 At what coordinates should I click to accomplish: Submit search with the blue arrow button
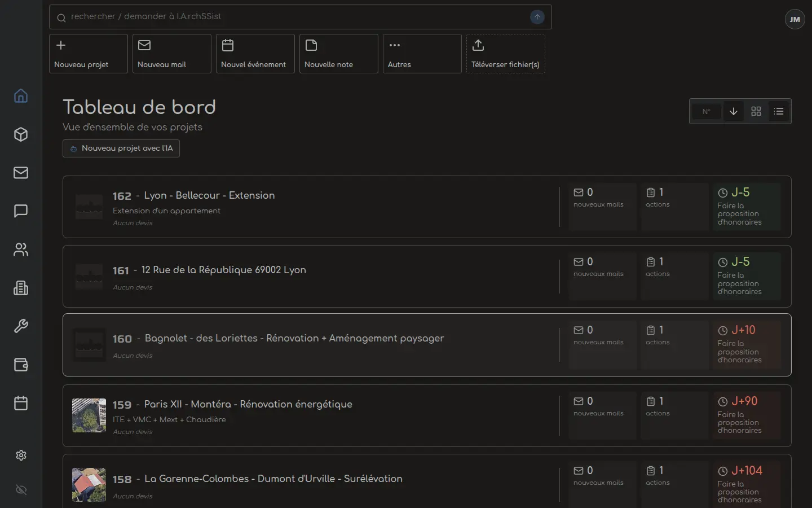click(x=537, y=17)
